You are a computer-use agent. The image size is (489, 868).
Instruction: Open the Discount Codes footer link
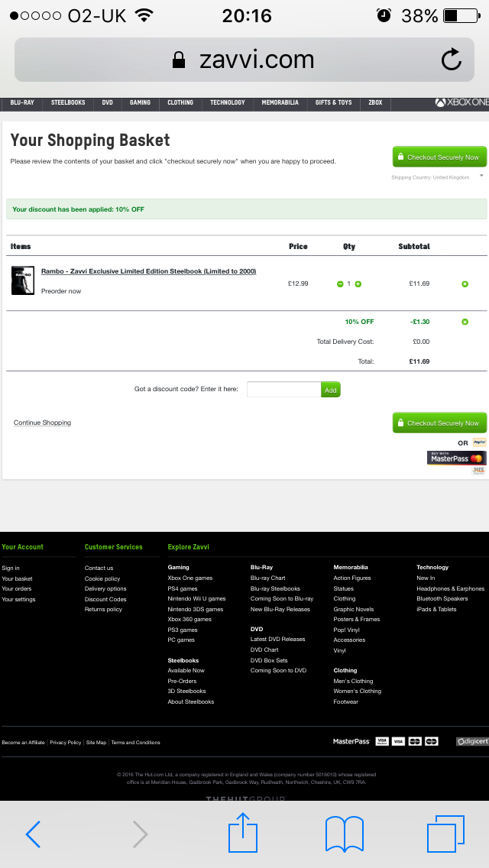105,600
